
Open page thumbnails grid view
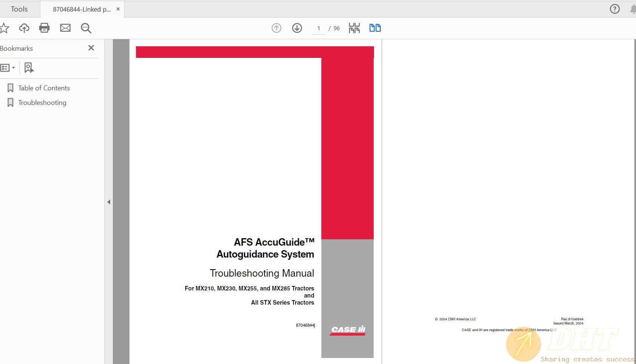click(354, 28)
